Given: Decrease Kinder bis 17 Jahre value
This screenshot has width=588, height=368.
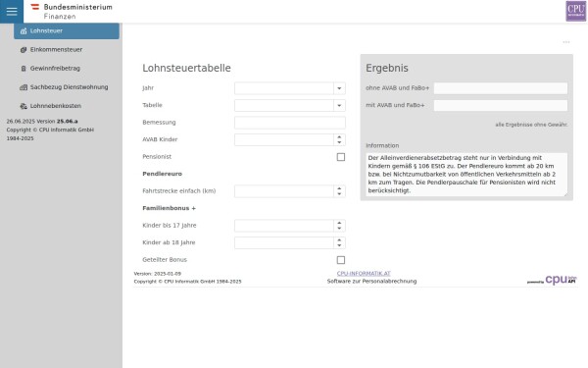Looking at the screenshot, I should point(339,229).
